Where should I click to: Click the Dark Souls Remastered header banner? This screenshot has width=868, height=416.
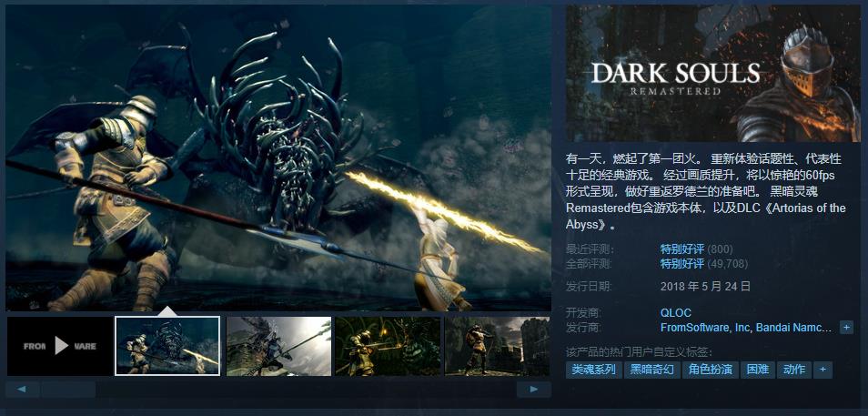point(713,74)
